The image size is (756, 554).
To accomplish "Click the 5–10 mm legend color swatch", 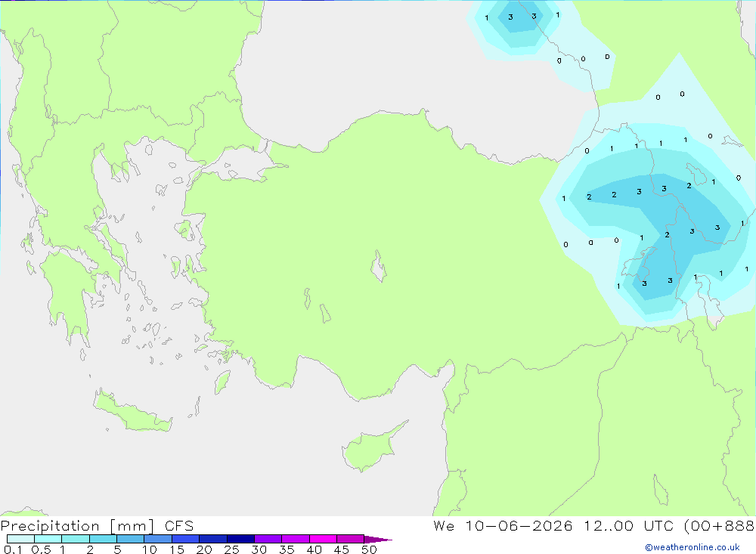I will (131, 539).
